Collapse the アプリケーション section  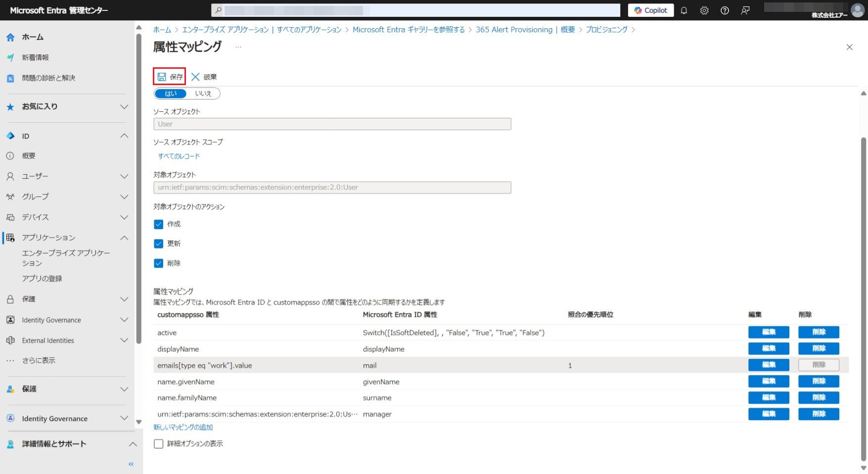[x=124, y=238]
